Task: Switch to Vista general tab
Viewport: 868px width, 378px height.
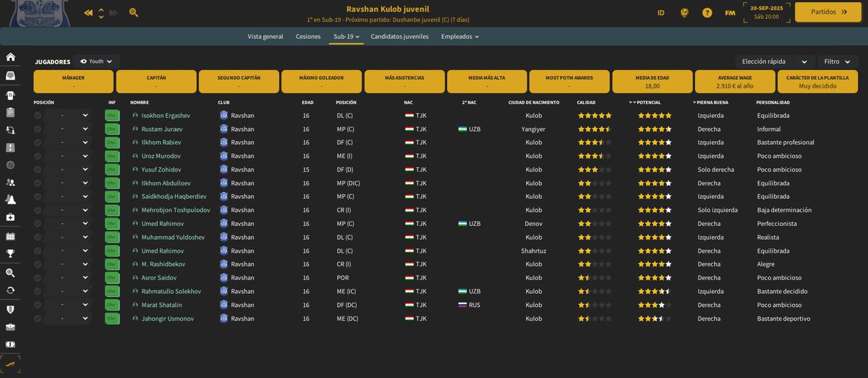Action: point(265,36)
